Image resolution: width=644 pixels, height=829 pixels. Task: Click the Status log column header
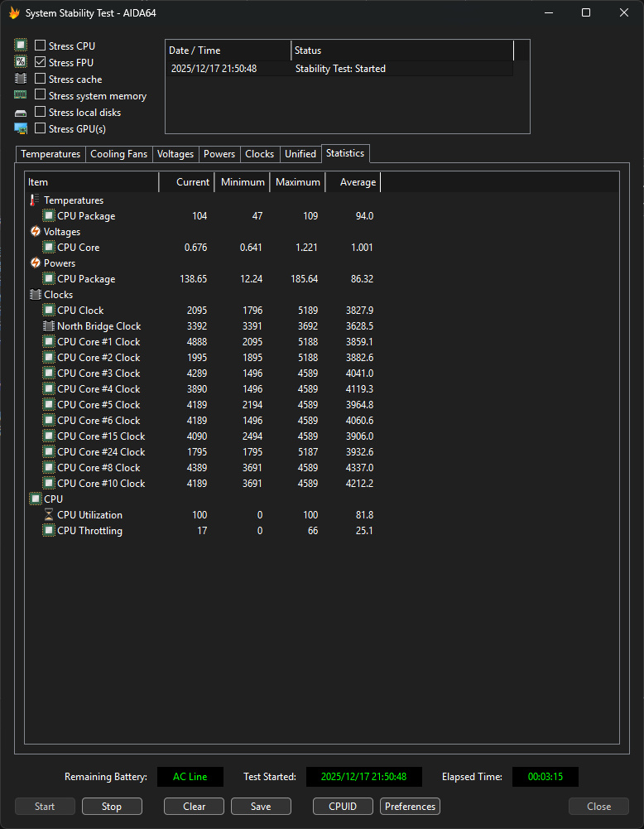[402, 51]
